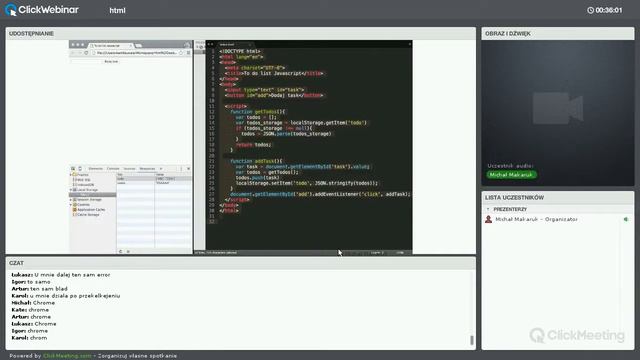The width and height of the screenshot is (640, 360).
Task: Click the Michał Makaruk green audio badge
Action: (511, 175)
